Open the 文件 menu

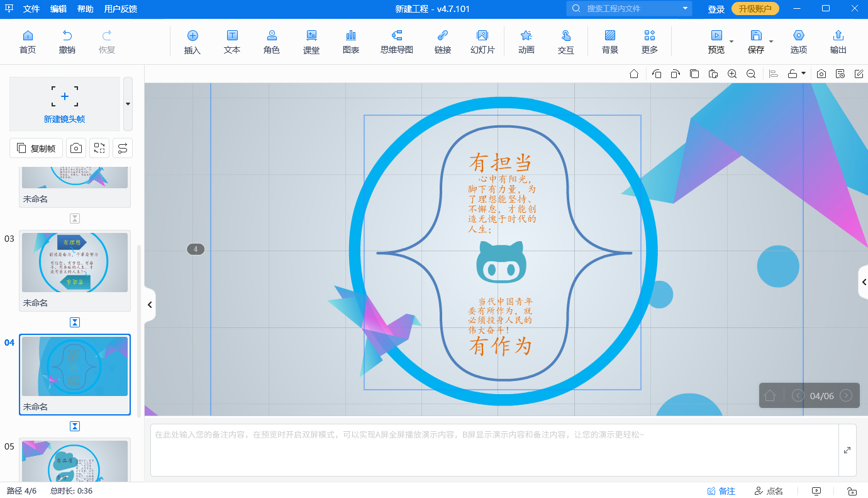coord(31,9)
